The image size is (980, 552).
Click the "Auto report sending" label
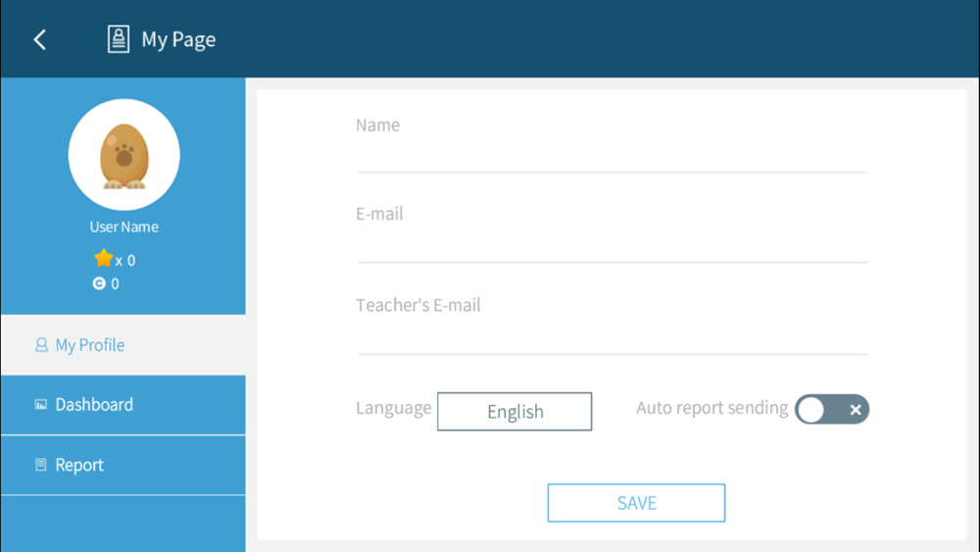(711, 408)
